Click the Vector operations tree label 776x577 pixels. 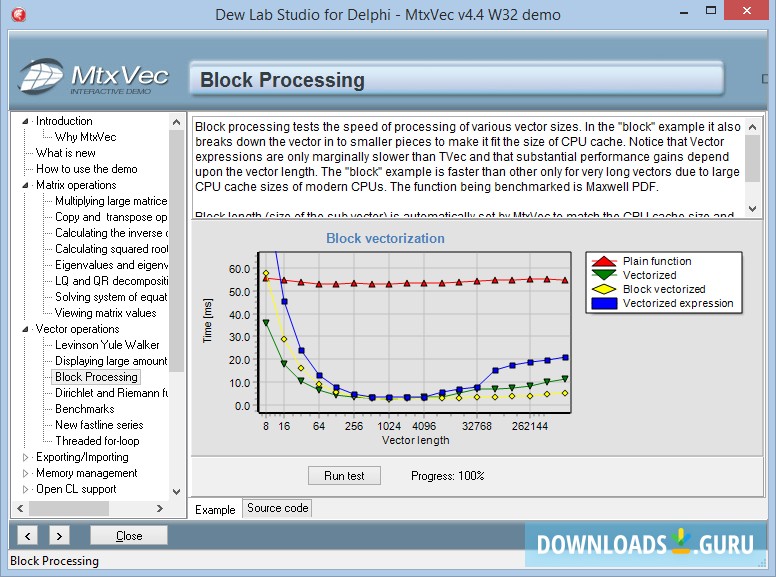77,329
